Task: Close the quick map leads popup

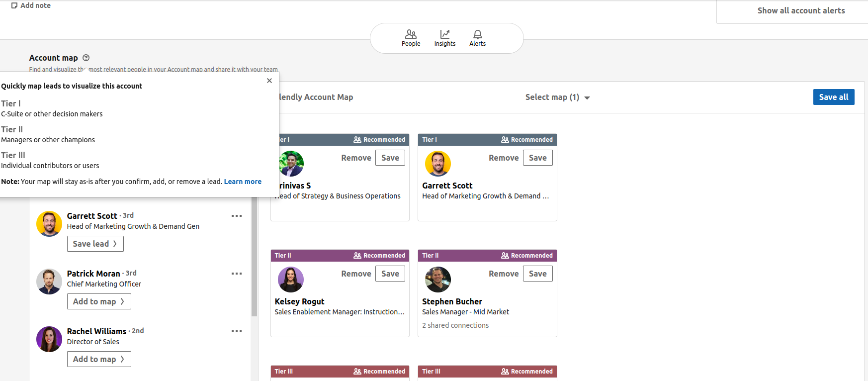Action: (269, 81)
